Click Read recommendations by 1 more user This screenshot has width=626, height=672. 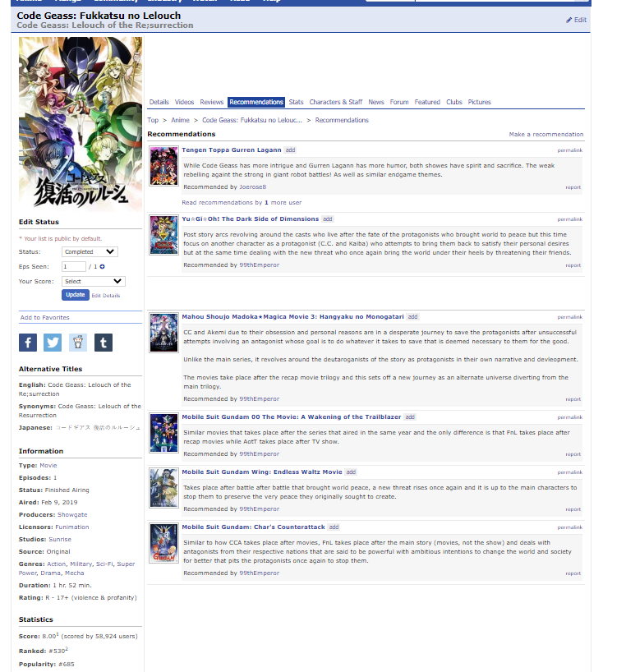point(242,202)
